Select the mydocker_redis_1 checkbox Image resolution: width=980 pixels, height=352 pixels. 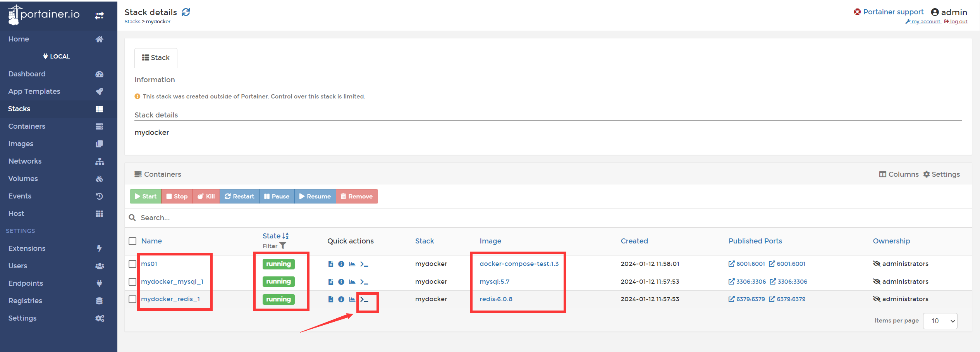(132, 299)
